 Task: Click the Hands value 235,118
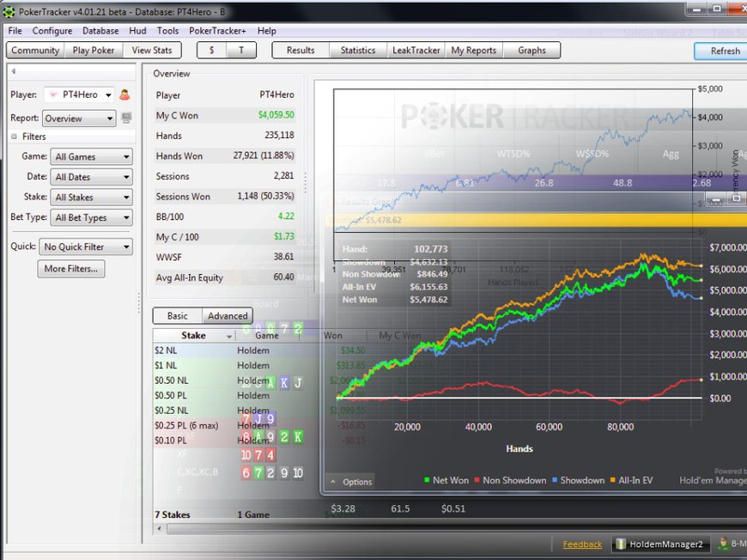tap(279, 136)
